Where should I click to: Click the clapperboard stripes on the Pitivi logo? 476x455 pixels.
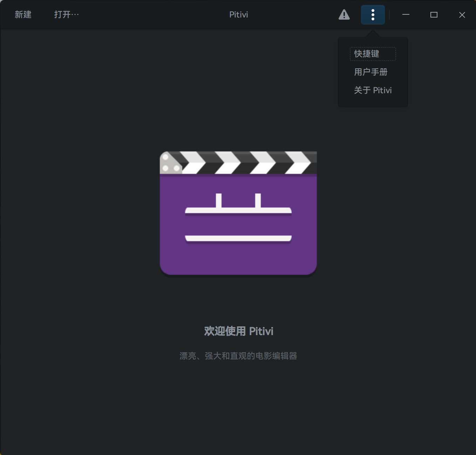[x=238, y=162]
